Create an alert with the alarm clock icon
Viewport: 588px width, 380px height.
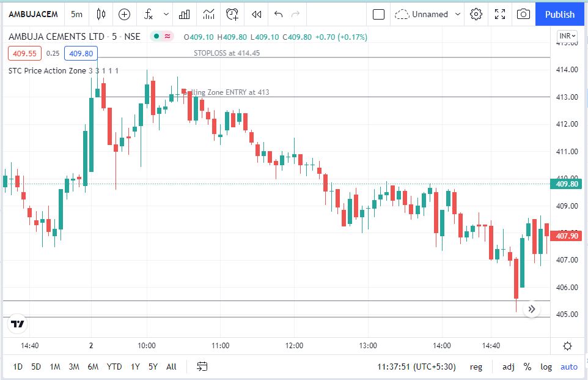coord(232,14)
